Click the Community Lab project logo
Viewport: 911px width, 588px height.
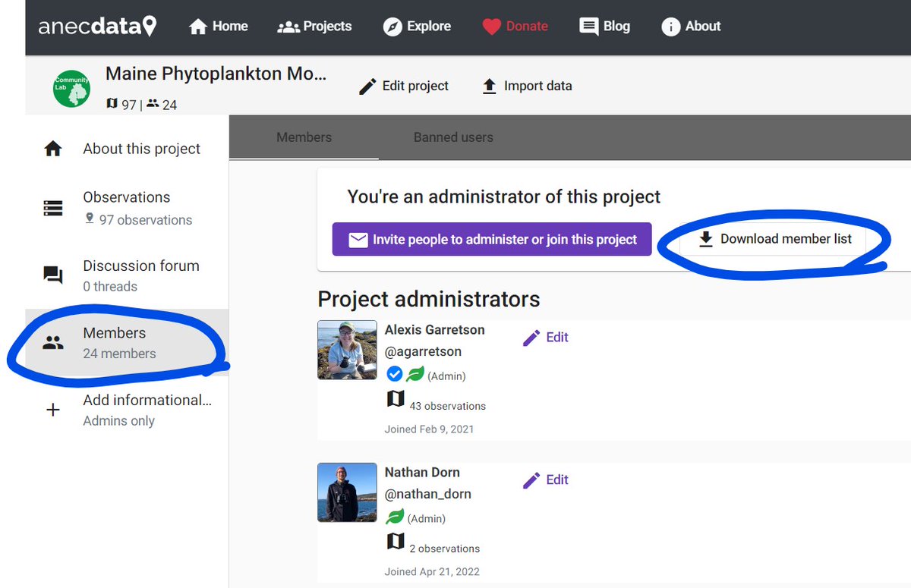[x=71, y=89]
